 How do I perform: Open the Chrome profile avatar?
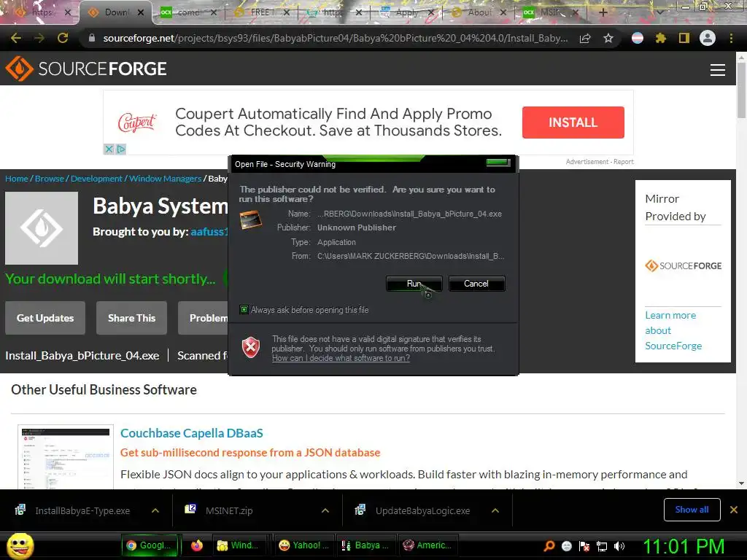tap(708, 38)
